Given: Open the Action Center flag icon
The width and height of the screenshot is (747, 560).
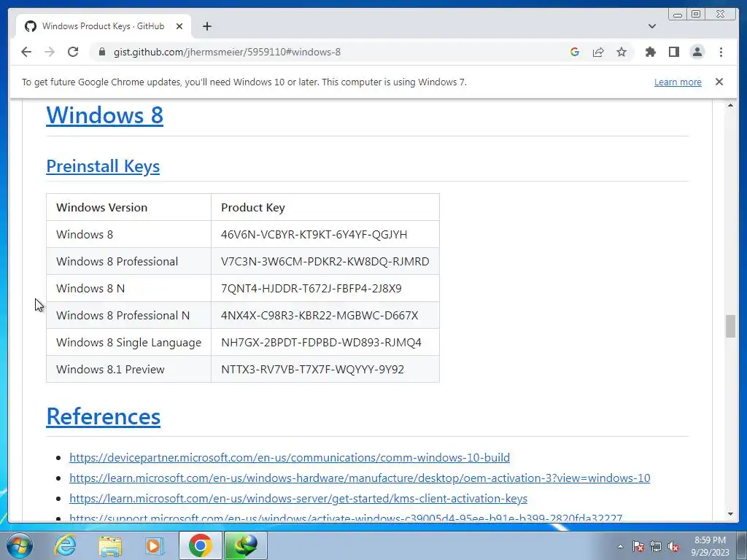Looking at the screenshot, I should point(638,546).
